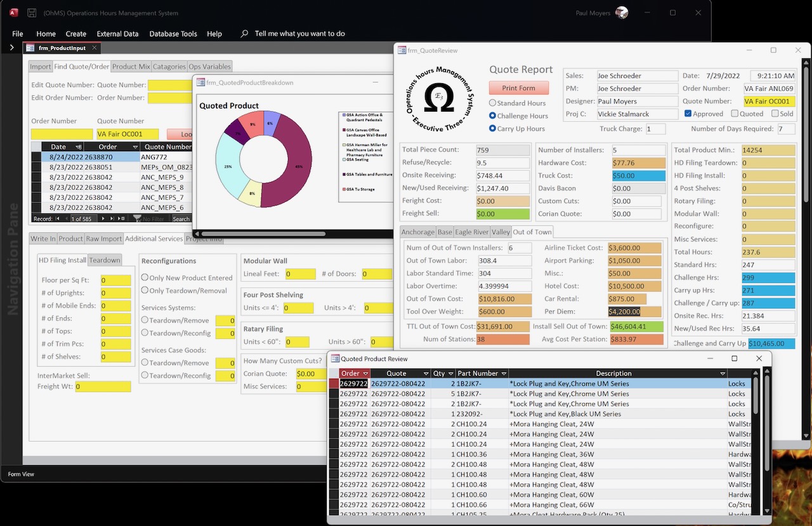Click the Search button in the record navigator
The width and height of the screenshot is (812, 526).
[181, 218]
